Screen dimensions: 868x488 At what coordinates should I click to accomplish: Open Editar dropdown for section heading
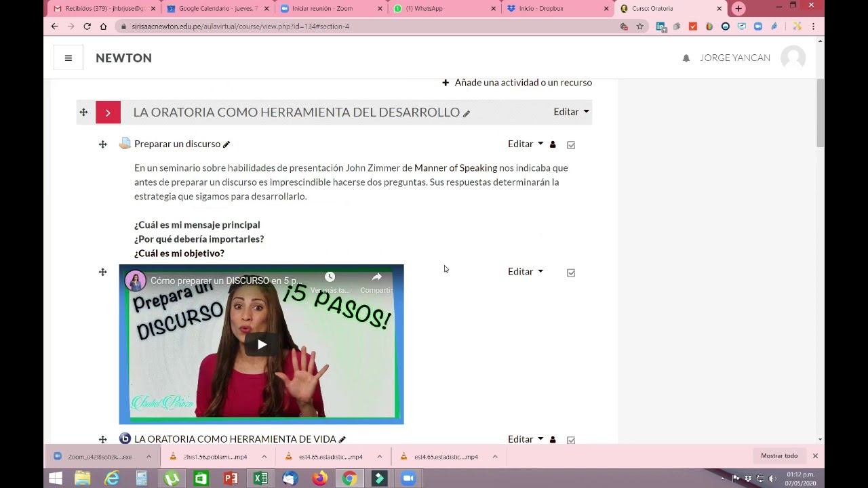[x=571, y=112]
